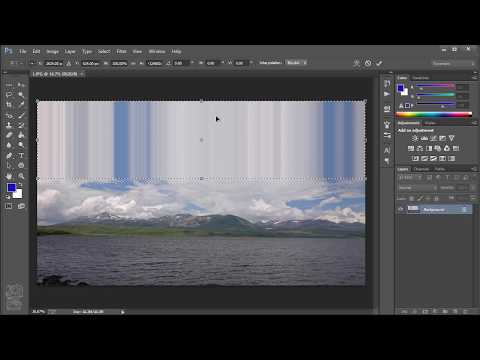This screenshot has height=360, width=480.
Task: Select the Hand tool
Action: coord(9,176)
